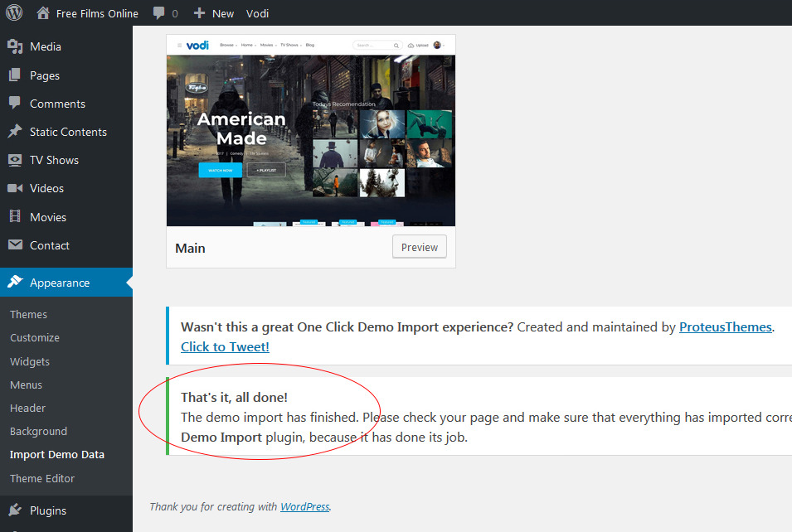Screen dimensions: 792x532
Task: Go to Menus under Appearance
Action: click(x=27, y=384)
